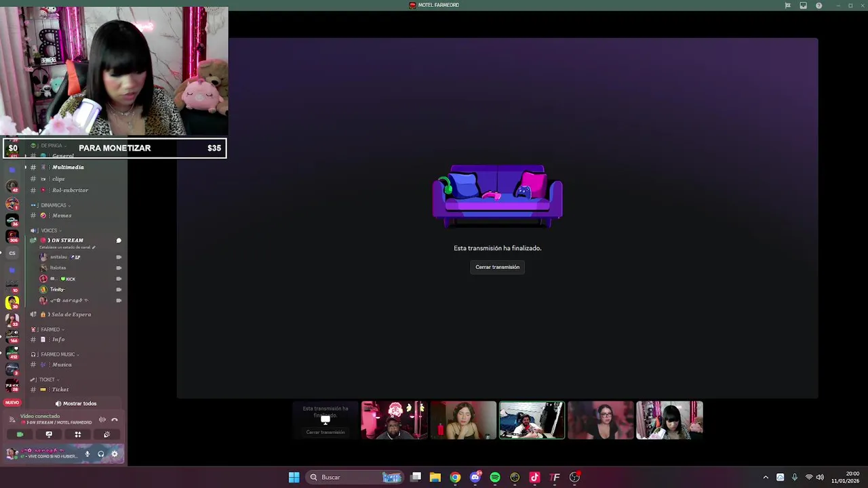Open the inbox icon in title bar
This screenshot has height=488, width=868.
(x=803, y=5)
